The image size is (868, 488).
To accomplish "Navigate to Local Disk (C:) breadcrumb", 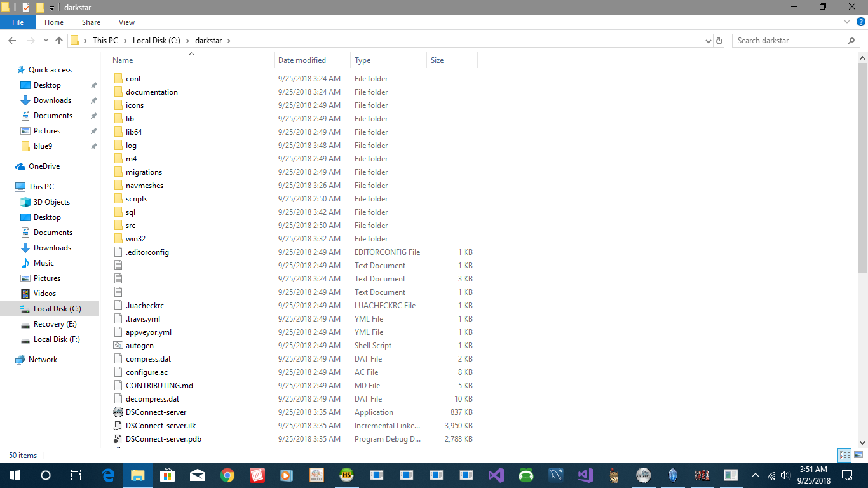I will coord(156,41).
